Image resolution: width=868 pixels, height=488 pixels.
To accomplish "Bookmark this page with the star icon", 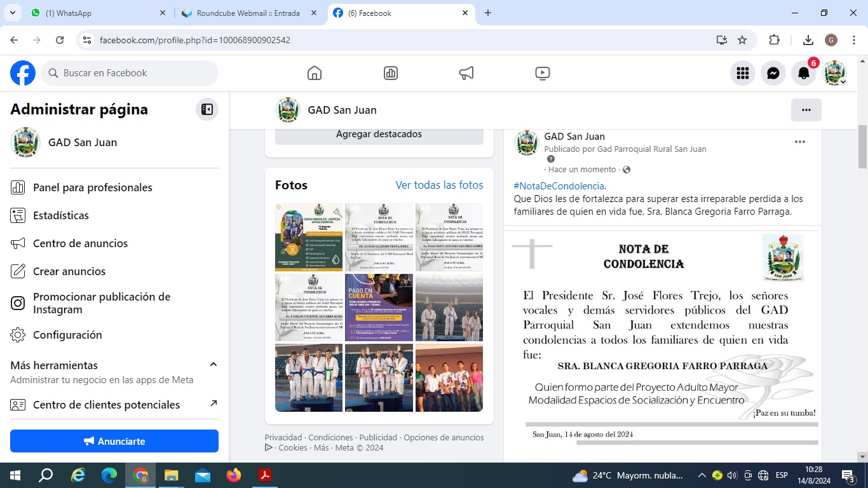I will (x=742, y=40).
